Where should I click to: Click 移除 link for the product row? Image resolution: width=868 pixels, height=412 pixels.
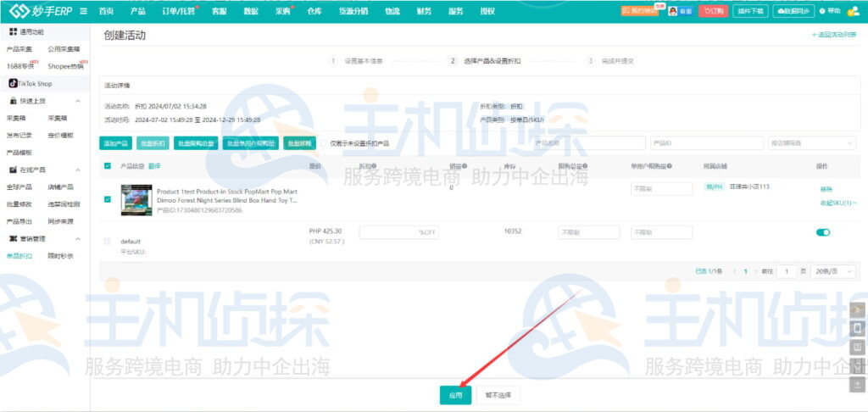(826, 189)
